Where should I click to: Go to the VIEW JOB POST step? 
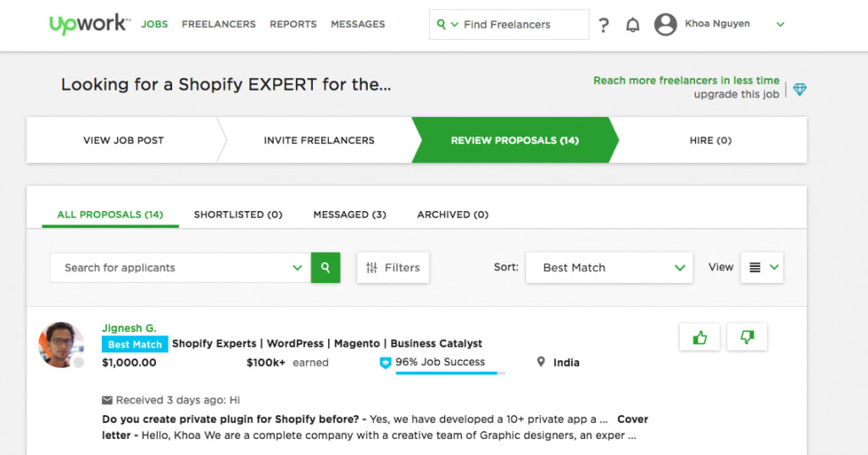pyautogui.click(x=124, y=140)
